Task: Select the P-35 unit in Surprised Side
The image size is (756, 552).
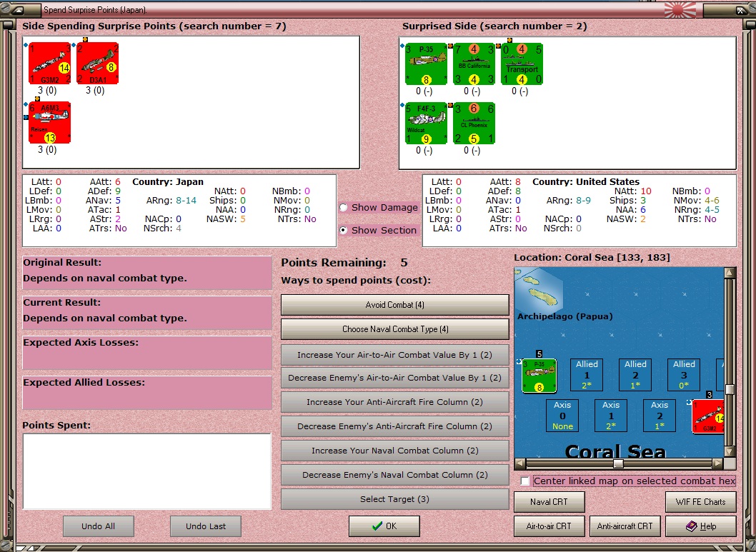Action: tap(426, 64)
